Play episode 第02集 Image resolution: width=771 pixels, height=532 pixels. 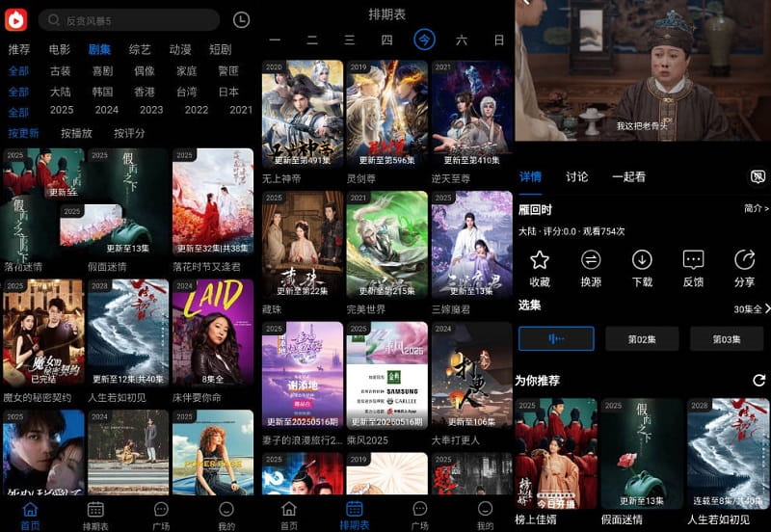tap(642, 339)
